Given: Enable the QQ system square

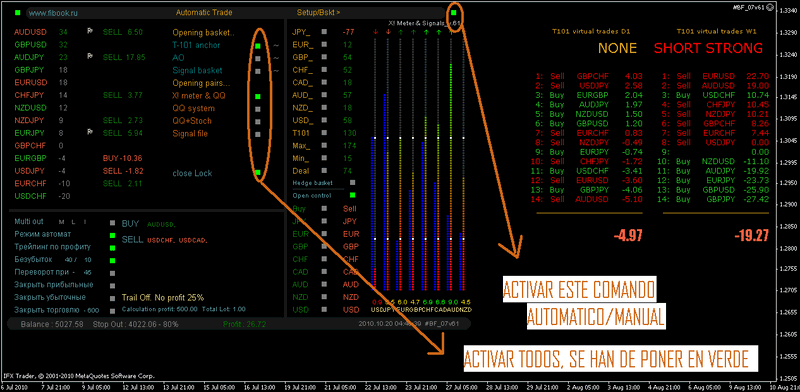Looking at the screenshot, I should point(258,109).
